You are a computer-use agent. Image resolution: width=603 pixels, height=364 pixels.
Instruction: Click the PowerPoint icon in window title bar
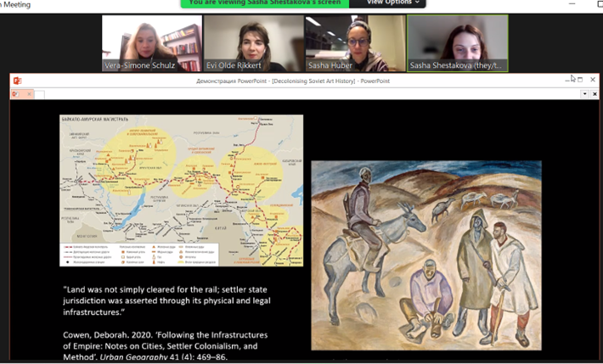[x=17, y=81]
